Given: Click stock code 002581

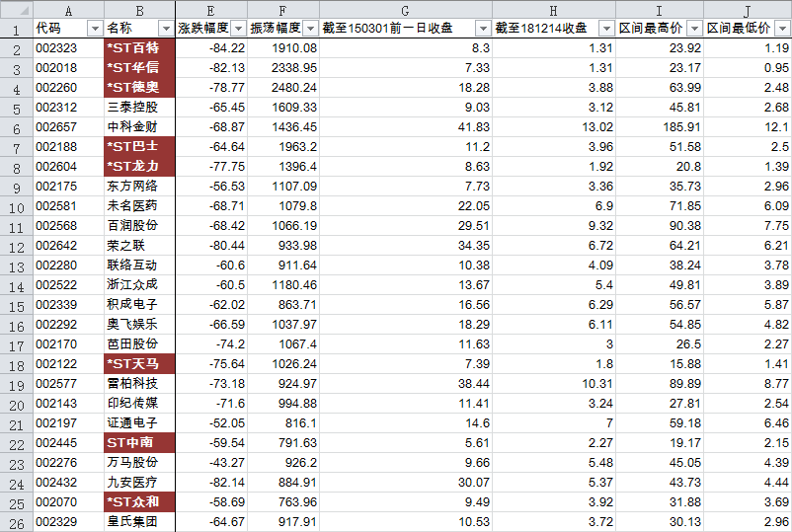Looking at the screenshot, I should 56,206.
